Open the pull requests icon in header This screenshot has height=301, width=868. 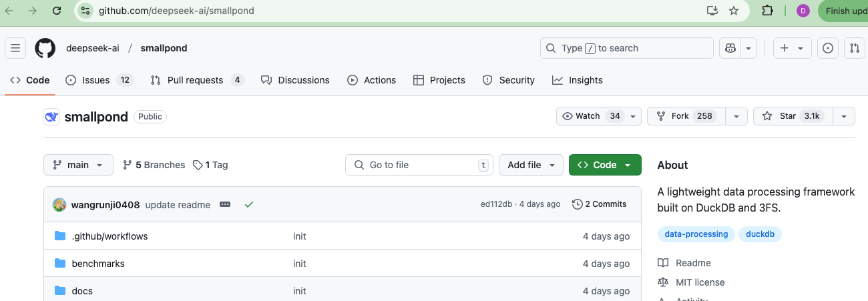(855, 48)
